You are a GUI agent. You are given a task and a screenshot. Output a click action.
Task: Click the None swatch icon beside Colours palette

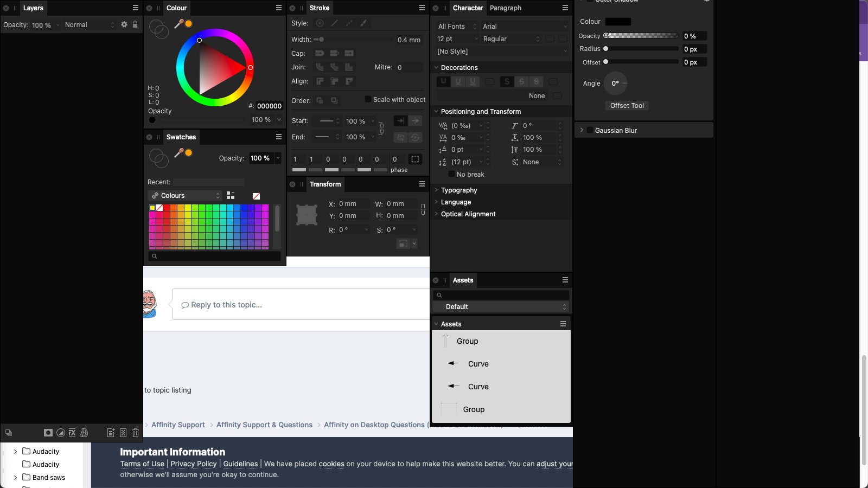click(256, 196)
